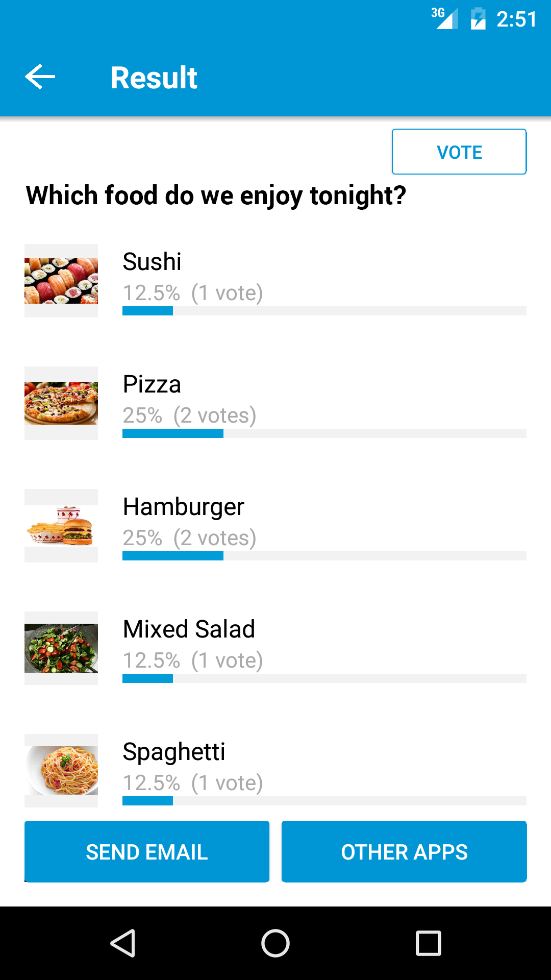
Task: Open OTHER APPS
Action: pyautogui.click(x=404, y=851)
